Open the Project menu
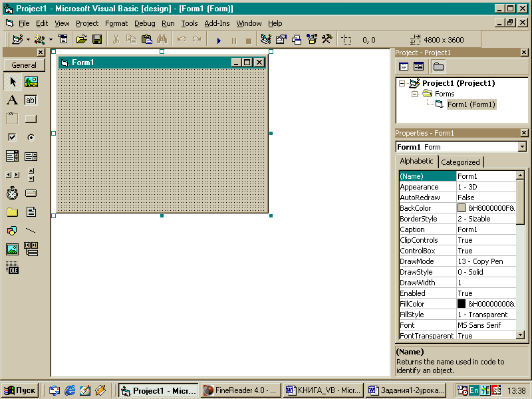This screenshot has width=532, height=399. pyautogui.click(x=87, y=23)
